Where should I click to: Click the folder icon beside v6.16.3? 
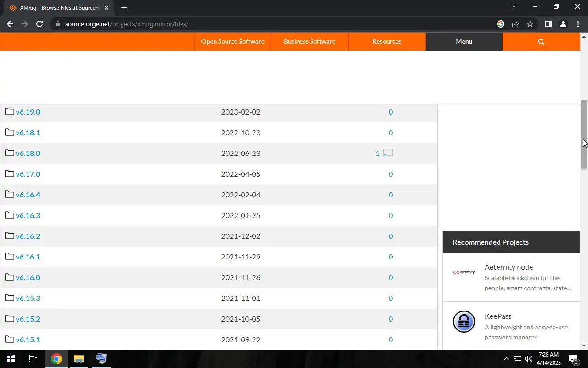(x=10, y=215)
